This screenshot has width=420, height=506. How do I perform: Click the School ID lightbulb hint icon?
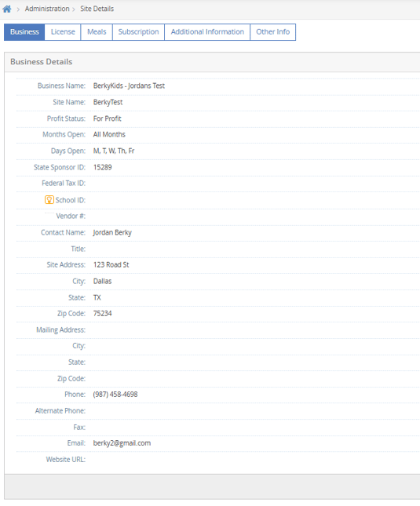[x=49, y=200]
